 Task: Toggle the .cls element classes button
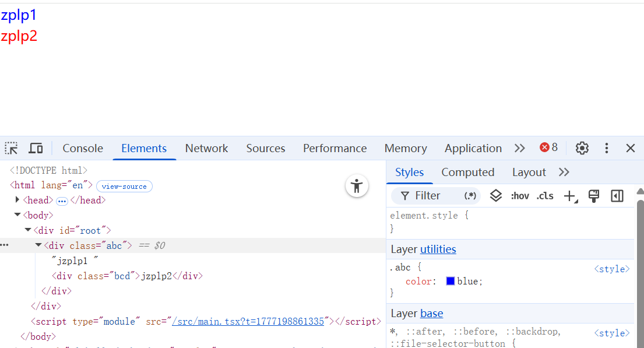tap(545, 196)
